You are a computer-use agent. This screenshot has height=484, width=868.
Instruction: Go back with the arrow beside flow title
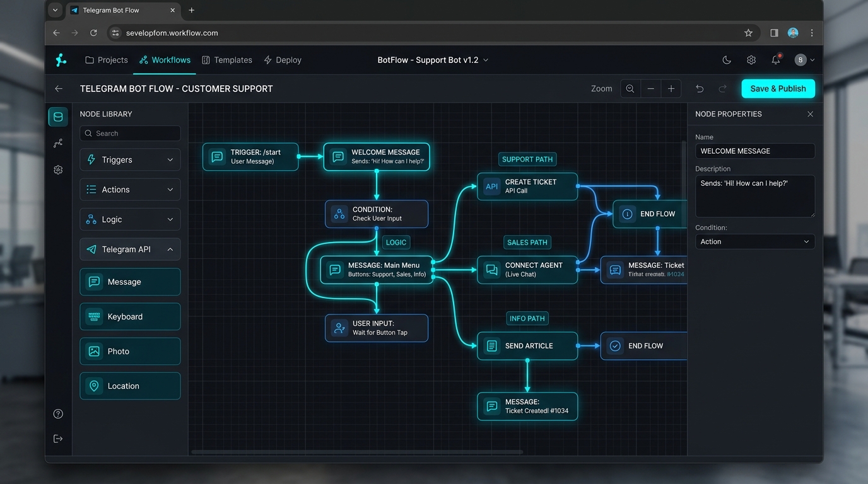(59, 89)
